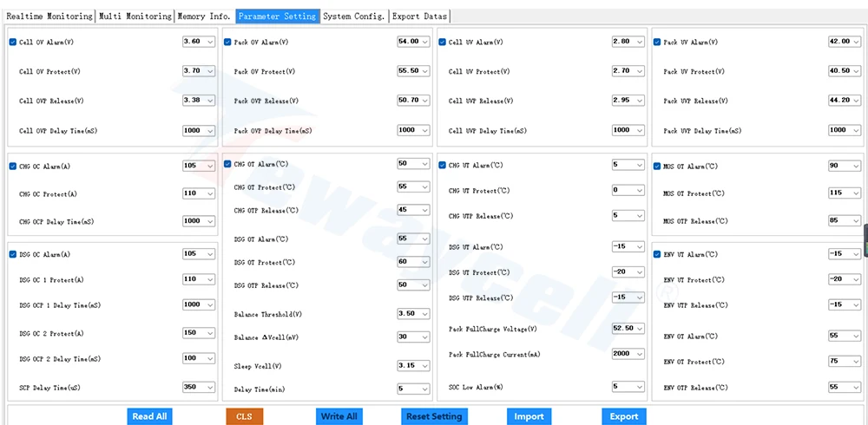868x425 pixels.
Task: Click the Reset Setting button
Action: point(434,416)
